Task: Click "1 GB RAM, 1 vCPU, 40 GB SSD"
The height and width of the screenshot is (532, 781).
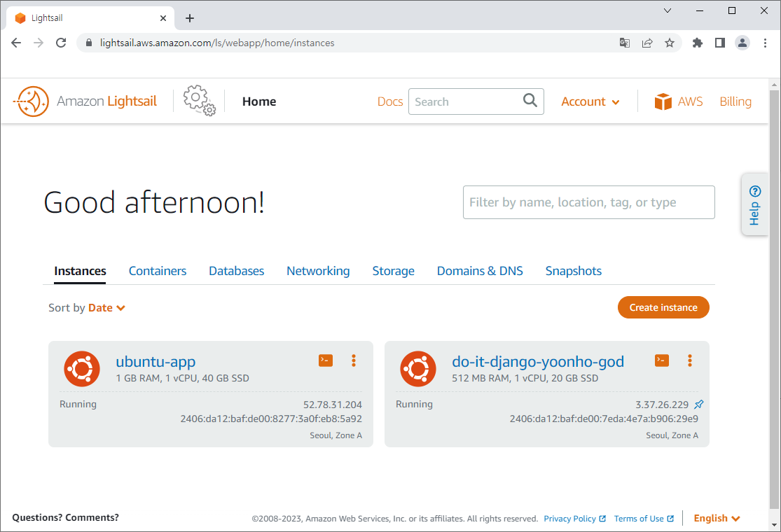Action: click(182, 378)
